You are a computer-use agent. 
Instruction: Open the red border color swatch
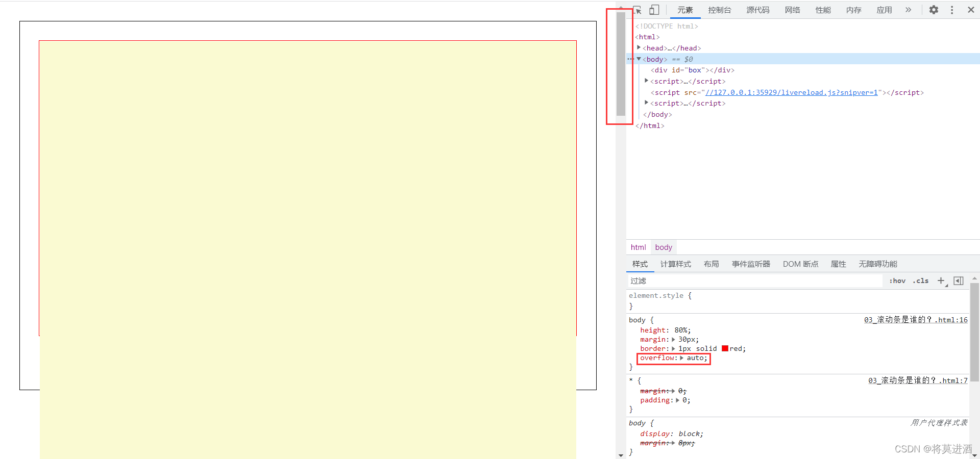[x=725, y=348]
